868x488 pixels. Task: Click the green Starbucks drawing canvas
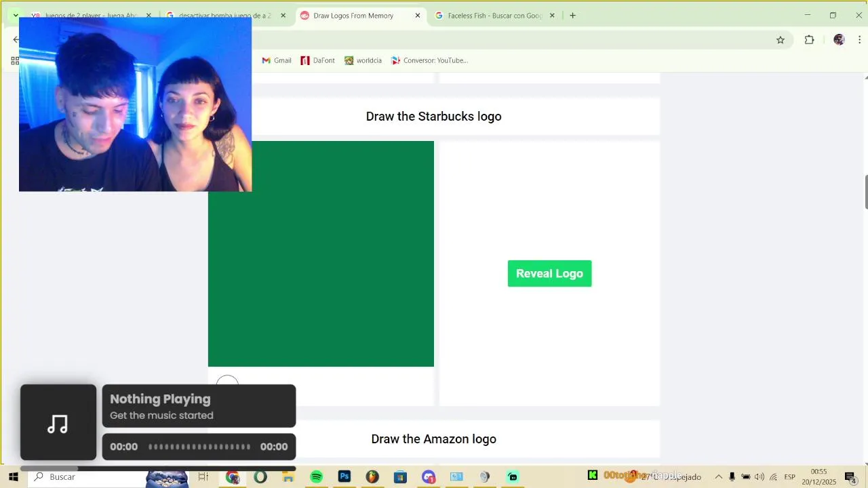point(321,253)
